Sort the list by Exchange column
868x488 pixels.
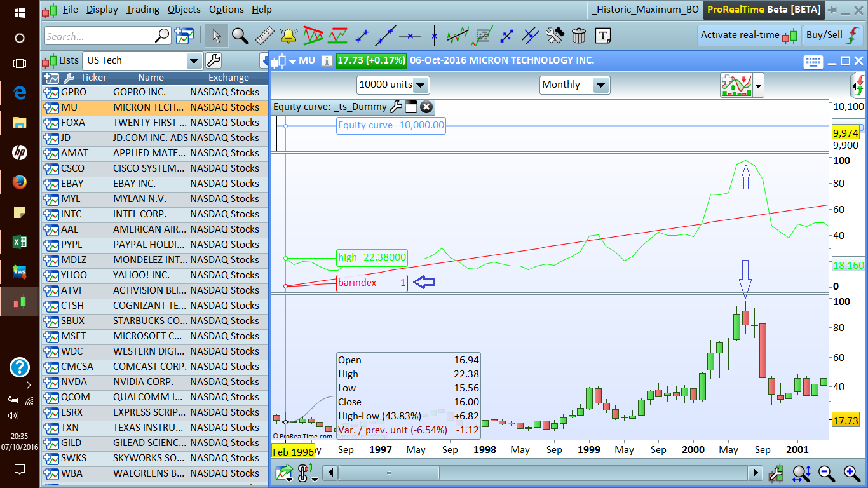pyautogui.click(x=229, y=78)
